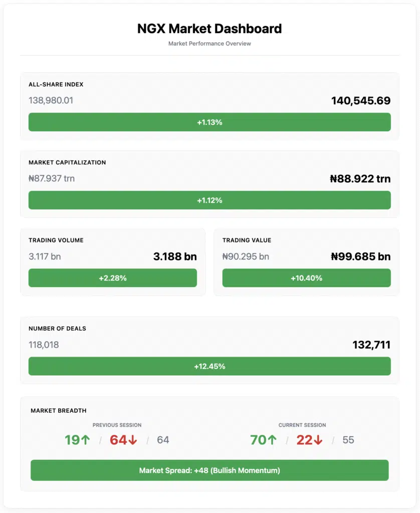Select the current index value 140,545.69
The height and width of the screenshot is (513, 420).
tap(361, 100)
